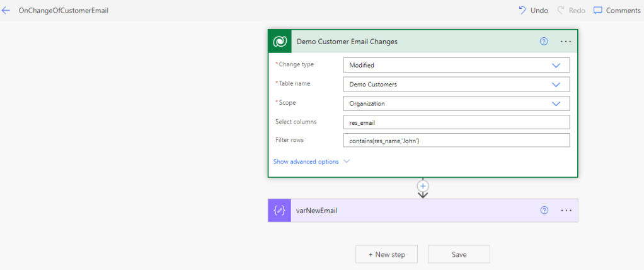Add a New step to the flow

point(387,254)
